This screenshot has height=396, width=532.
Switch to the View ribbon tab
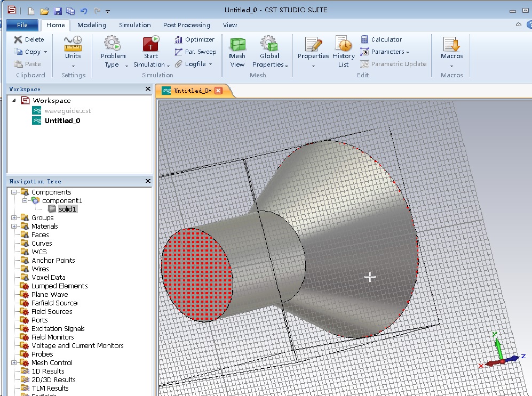coord(229,25)
